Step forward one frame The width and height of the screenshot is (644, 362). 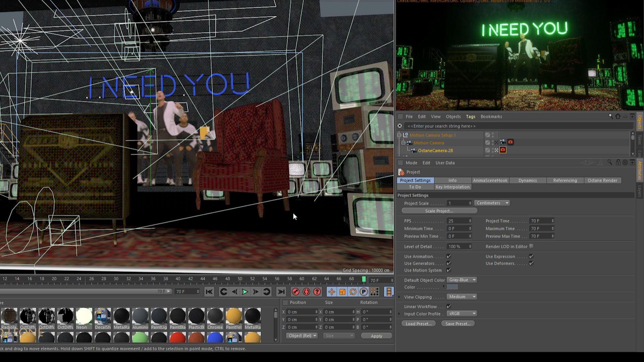tap(256, 292)
